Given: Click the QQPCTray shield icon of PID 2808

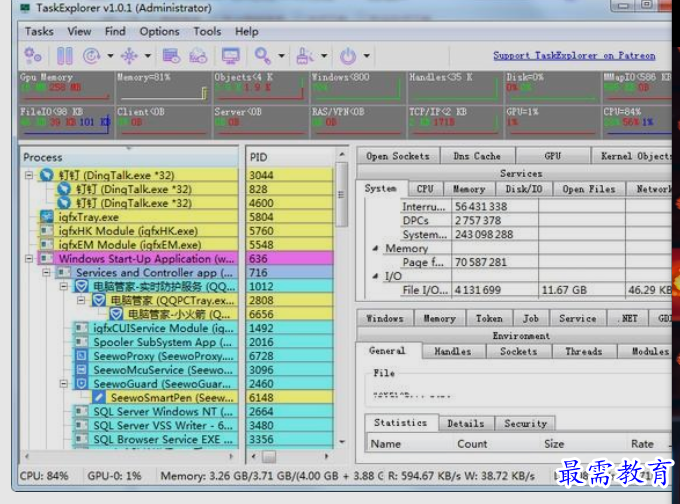Looking at the screenshot, I should 98,300.
